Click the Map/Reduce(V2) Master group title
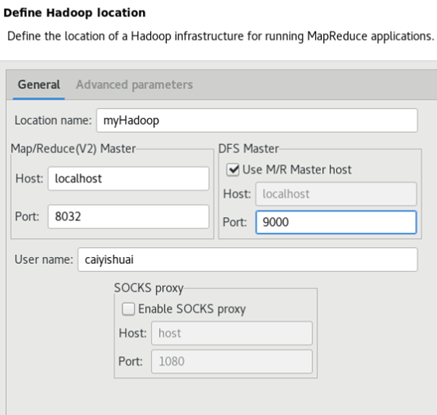Screen dimensions: 437x415 click(x=73, y=149)
